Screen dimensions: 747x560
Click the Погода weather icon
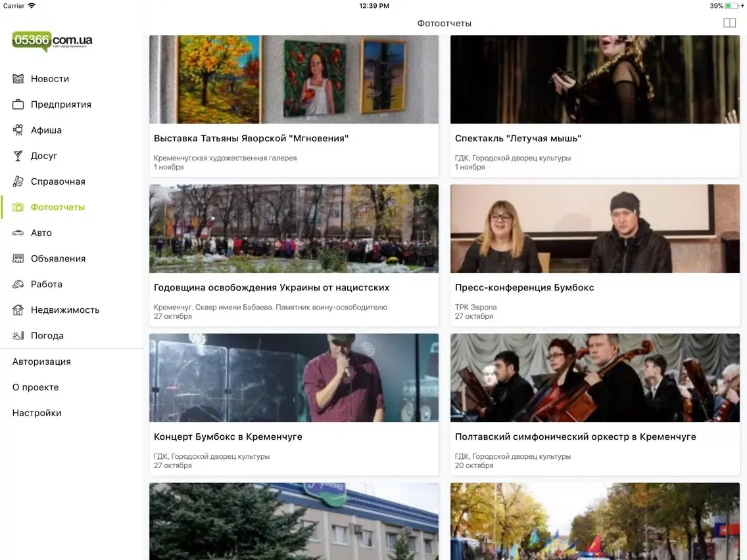(18, 336)
